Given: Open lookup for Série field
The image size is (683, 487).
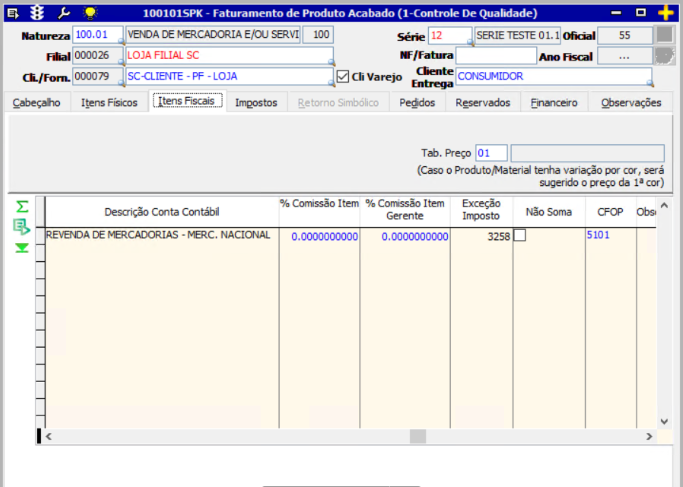Looking at the screenshot, I should coord(470,42).
